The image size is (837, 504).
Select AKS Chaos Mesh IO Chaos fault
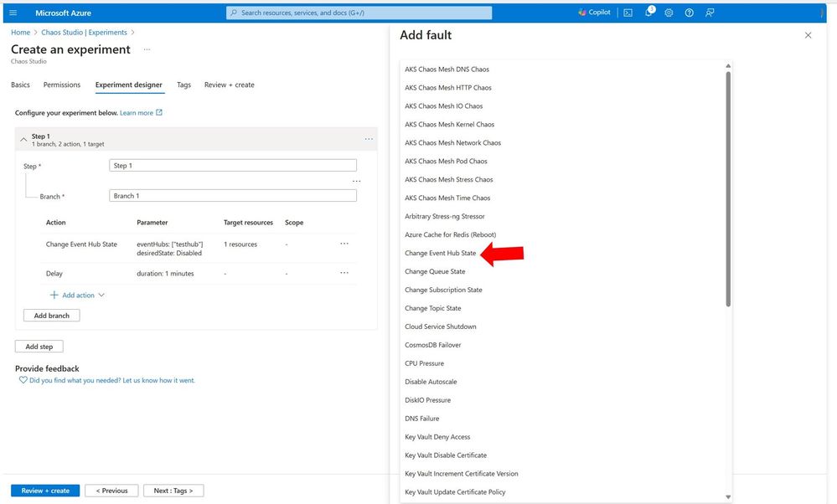[x=443, y=106]
